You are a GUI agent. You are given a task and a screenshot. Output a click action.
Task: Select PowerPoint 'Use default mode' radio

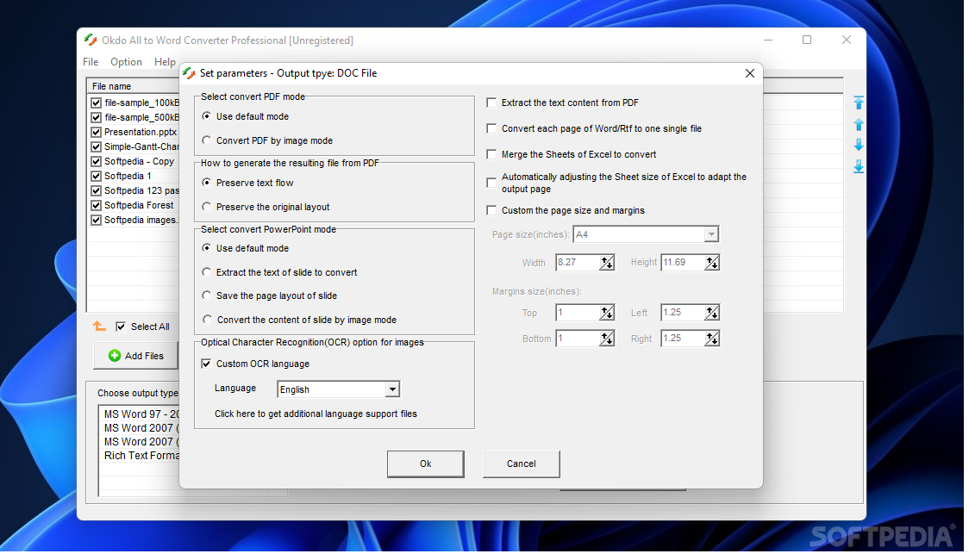pyautogui.click(x=208, y=249)
